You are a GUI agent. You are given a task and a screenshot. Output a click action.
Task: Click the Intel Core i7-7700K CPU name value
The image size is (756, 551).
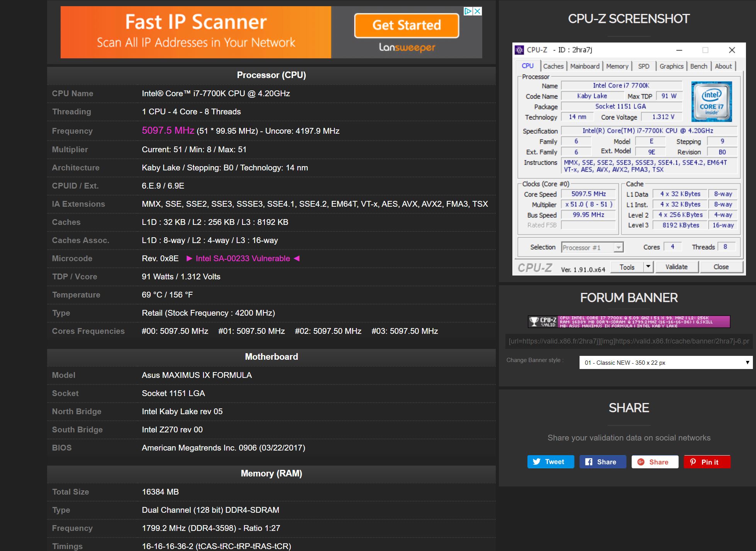coord(216,94)
